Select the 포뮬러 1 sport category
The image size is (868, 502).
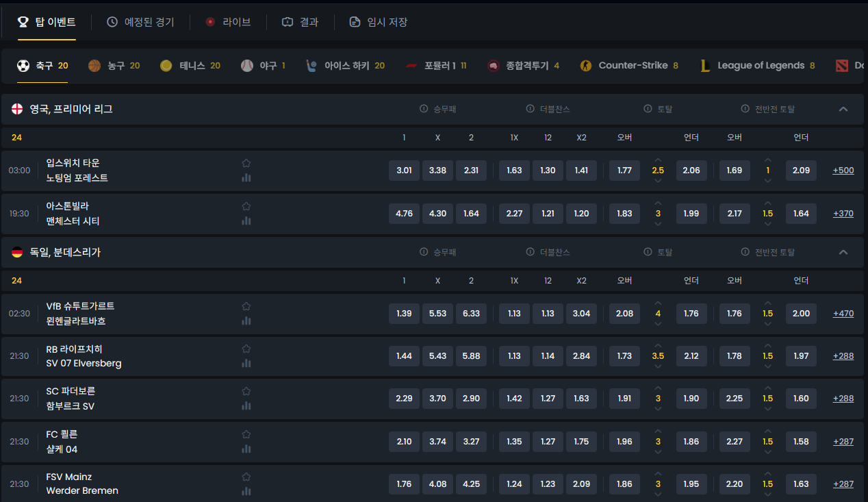(x=436, y=66)
